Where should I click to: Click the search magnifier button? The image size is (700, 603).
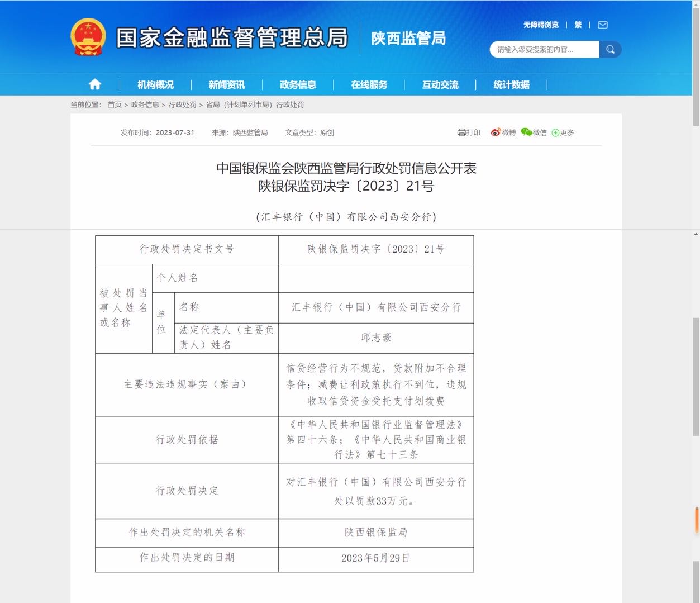610,49
